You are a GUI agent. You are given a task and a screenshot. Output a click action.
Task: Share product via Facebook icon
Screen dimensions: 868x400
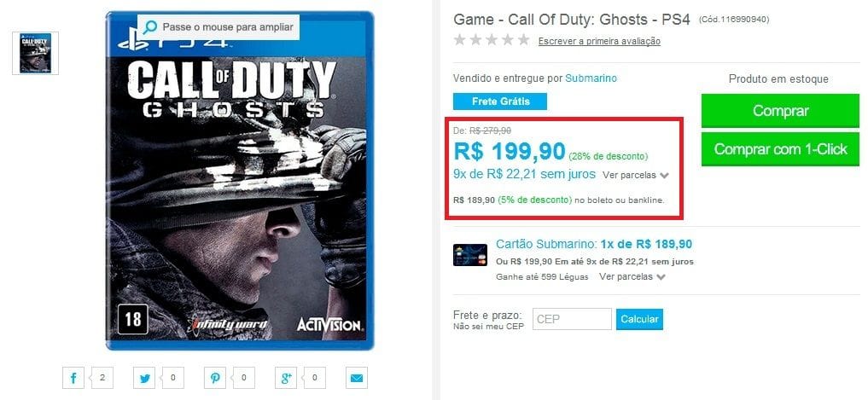pos(73,378)
